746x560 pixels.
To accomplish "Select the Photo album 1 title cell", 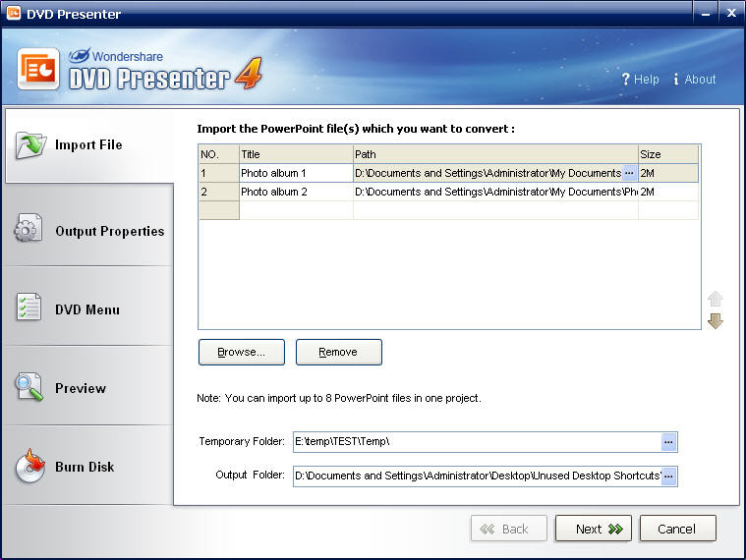I will pos(296,173).
